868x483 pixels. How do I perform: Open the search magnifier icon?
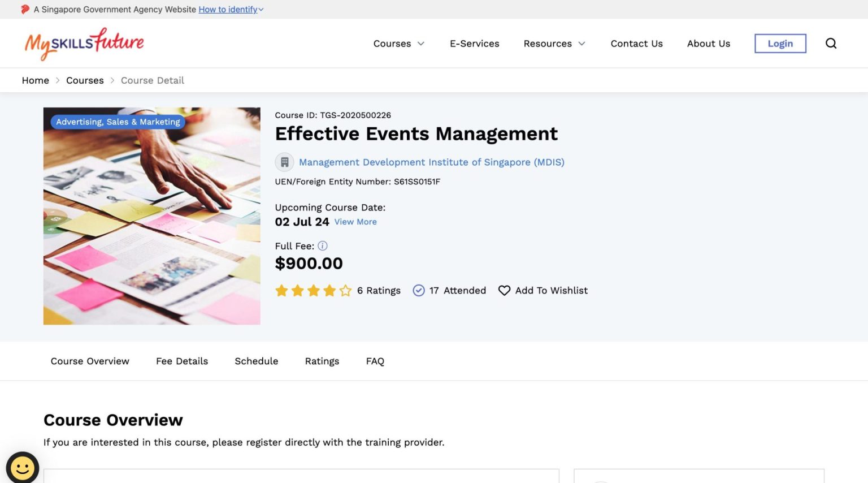[x=831, y=43]
